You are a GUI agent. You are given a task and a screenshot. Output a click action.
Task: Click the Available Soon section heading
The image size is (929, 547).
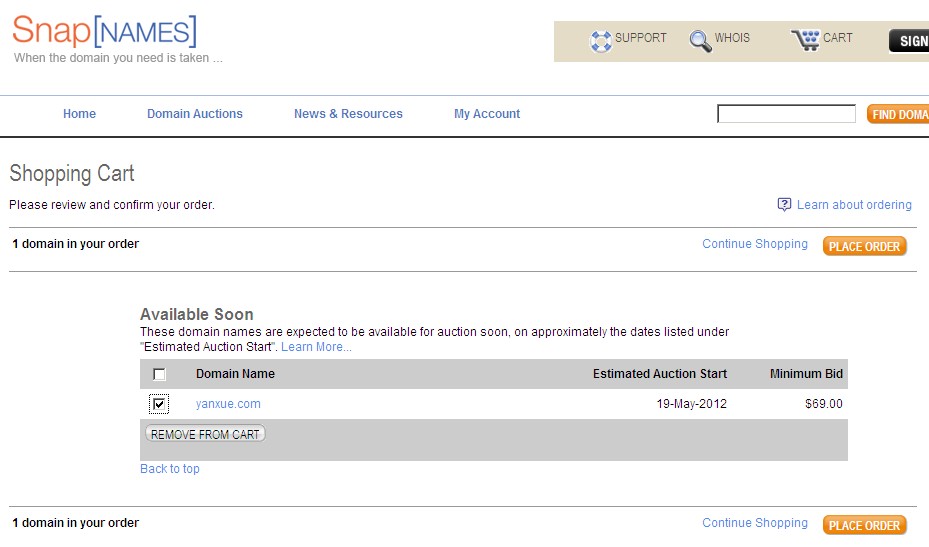[197, 314]
